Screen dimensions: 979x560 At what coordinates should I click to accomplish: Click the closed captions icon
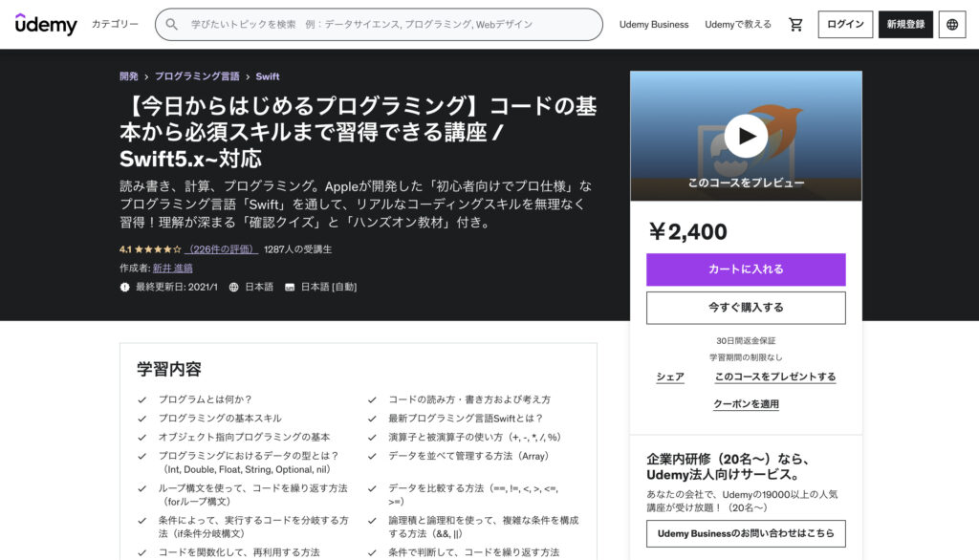(290, 288)
